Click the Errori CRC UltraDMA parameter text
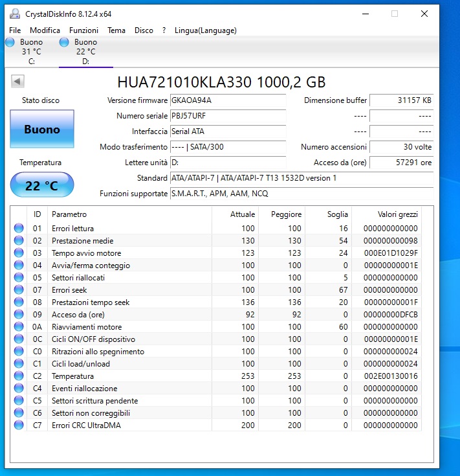 (86, 425)
